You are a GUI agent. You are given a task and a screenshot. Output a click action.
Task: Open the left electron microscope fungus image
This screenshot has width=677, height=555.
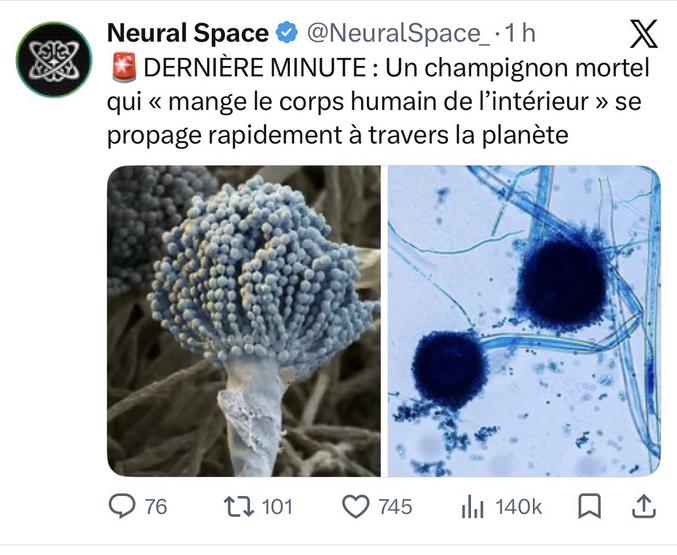[244, 320]
